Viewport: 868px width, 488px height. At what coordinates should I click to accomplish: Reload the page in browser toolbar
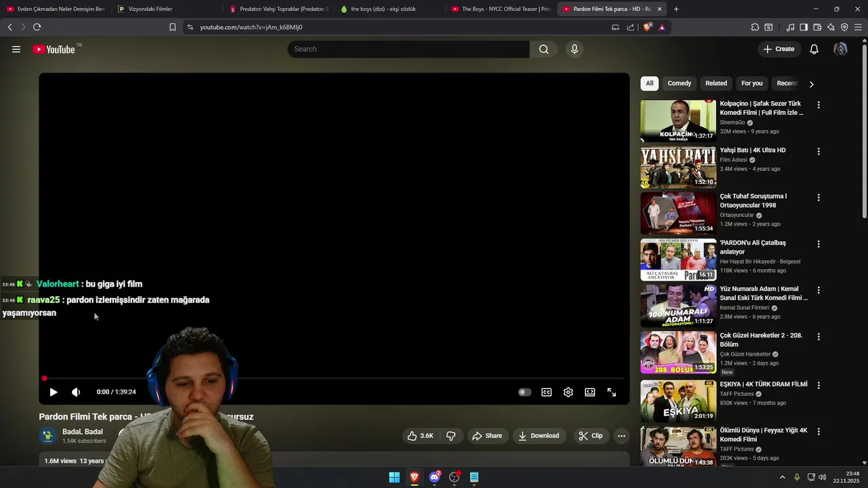(x=37, y=27)
